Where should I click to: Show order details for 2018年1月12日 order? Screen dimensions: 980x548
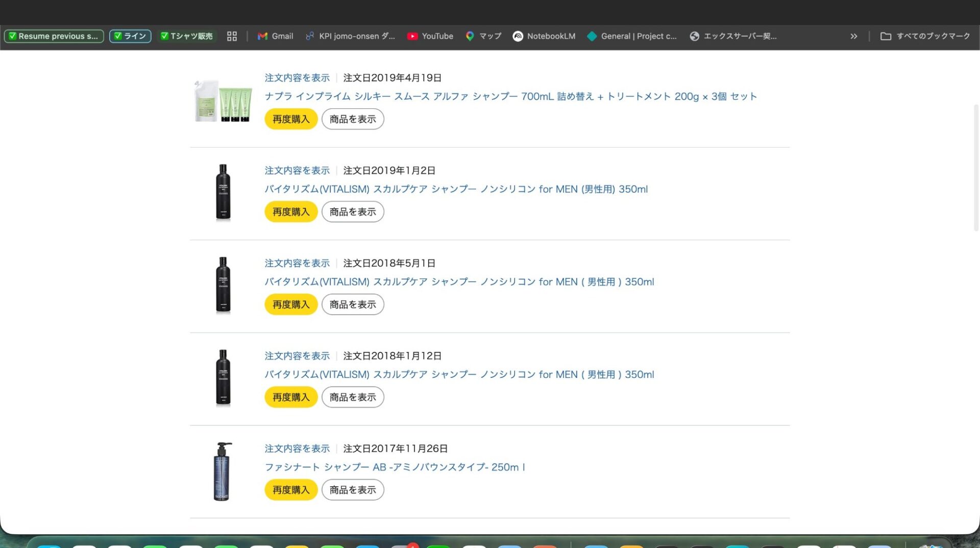tap(297, 356)
